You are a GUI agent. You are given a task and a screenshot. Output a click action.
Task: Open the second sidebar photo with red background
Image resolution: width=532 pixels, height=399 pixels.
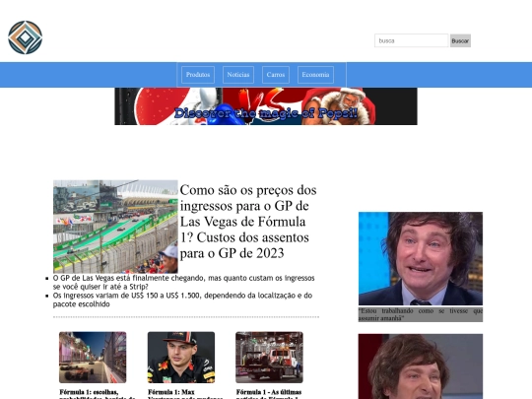pos(421,366)
